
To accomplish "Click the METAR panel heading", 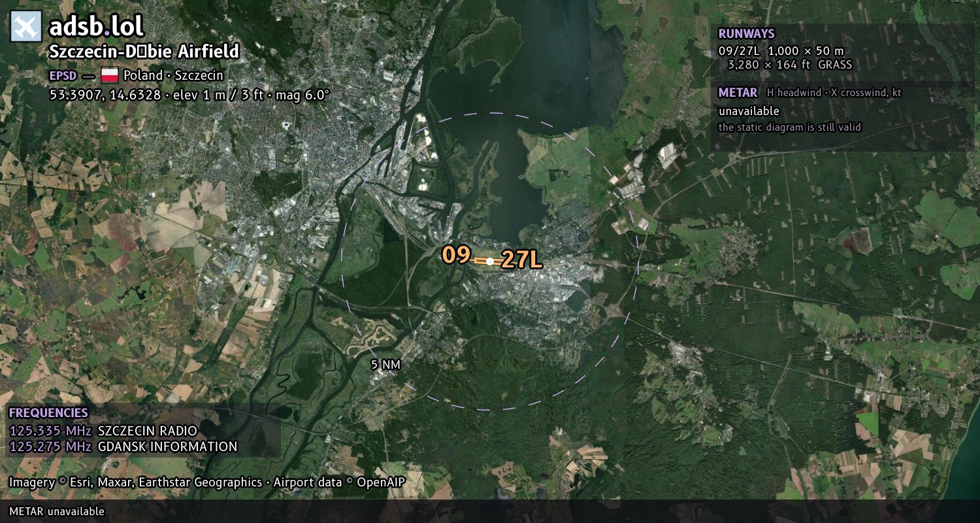I will 738,92.
